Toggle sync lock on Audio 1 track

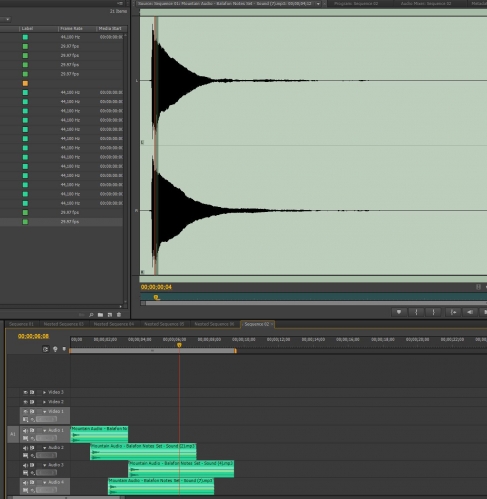click(x=32, y=430)
